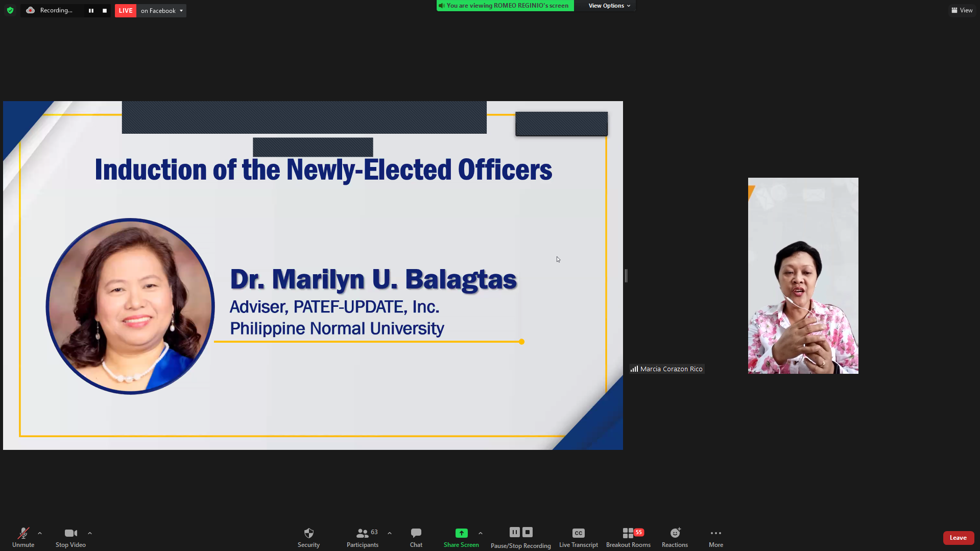Stop recording from top-left indicator
This screenshot has width=980, height=551.
tap(105, 11)
